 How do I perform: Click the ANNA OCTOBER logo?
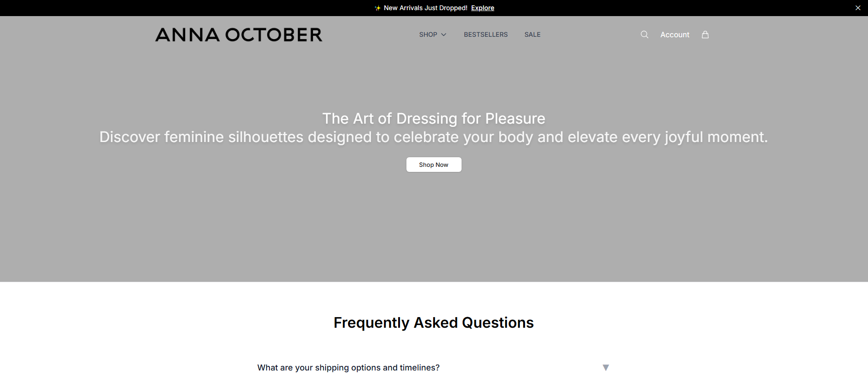coord(239,35)
